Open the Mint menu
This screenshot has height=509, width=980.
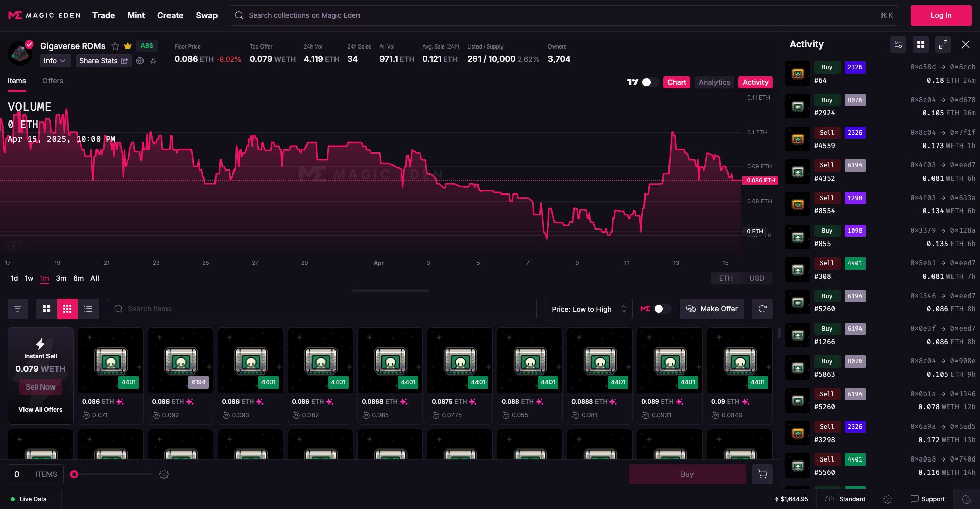[136, 15]
